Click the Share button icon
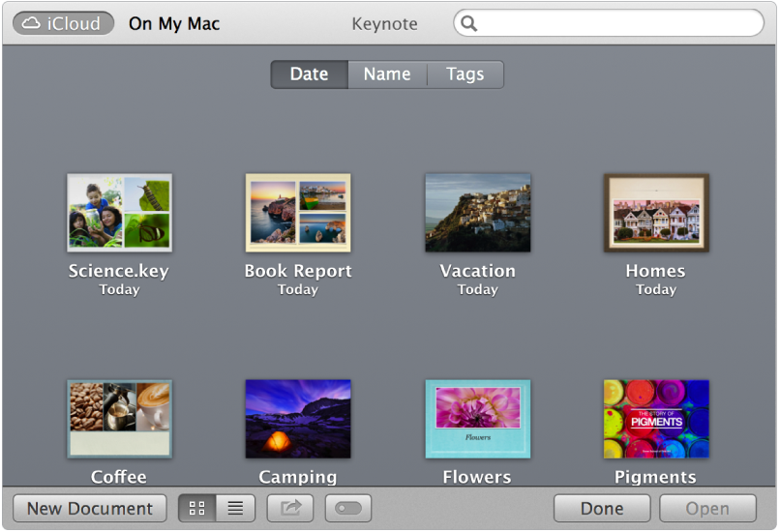Viewport: 780px width, 532px height. (290, 508)
